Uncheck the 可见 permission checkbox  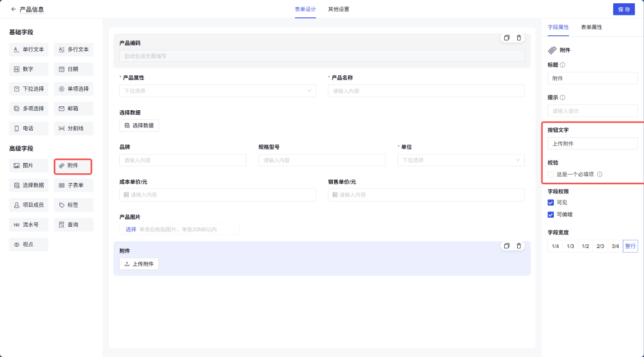551,202
